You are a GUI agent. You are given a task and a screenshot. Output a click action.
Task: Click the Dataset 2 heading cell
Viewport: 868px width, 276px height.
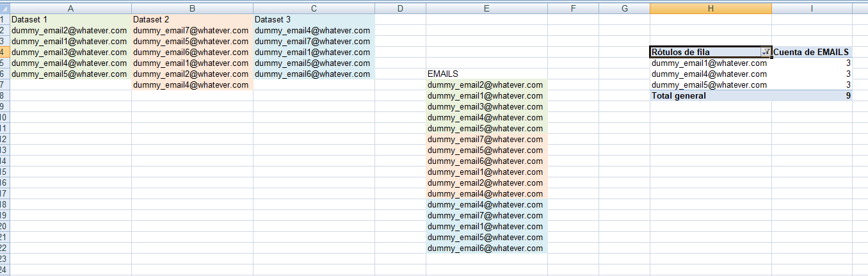tap(192, 19)
